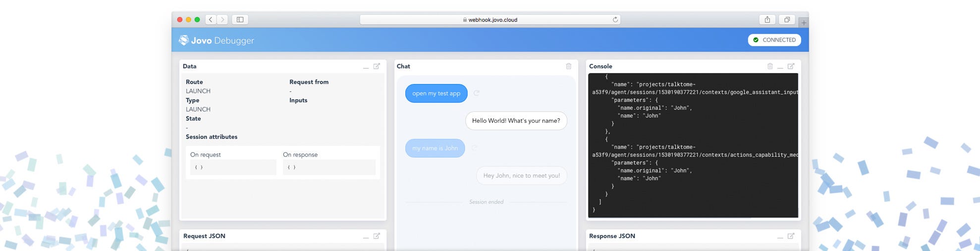
Task: Click the Request JSON panel title
Action: (204, 236)
